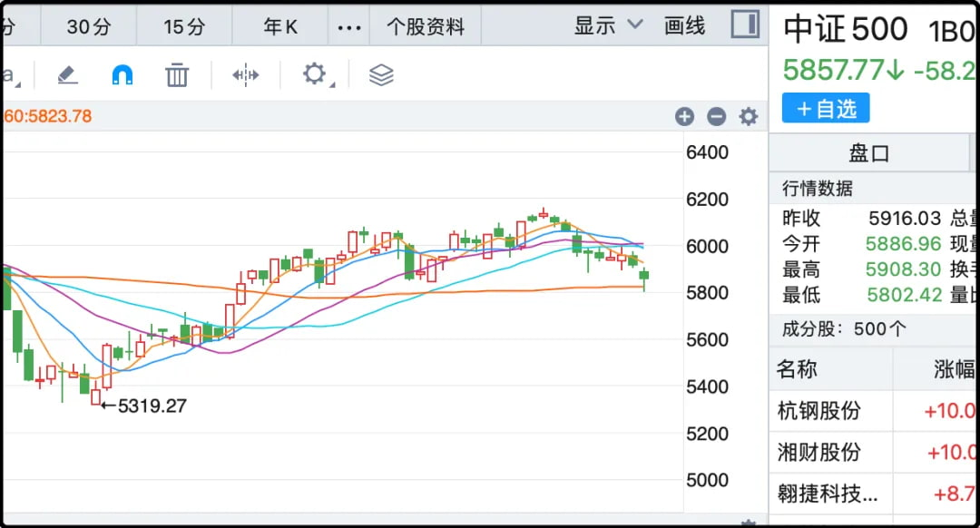Click the horizontal measure range icon

pos(246,75)
